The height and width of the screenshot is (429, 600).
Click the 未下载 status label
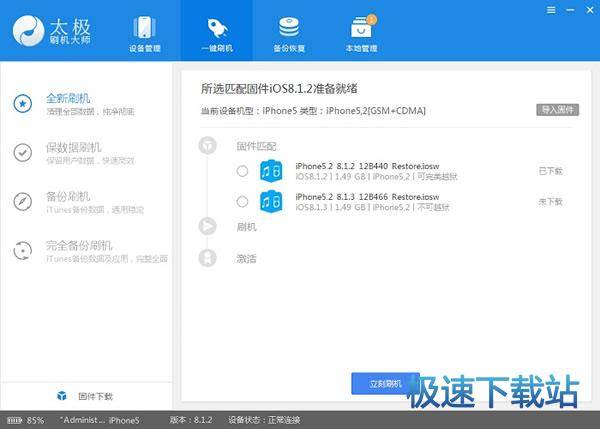(x=551, y=202)
